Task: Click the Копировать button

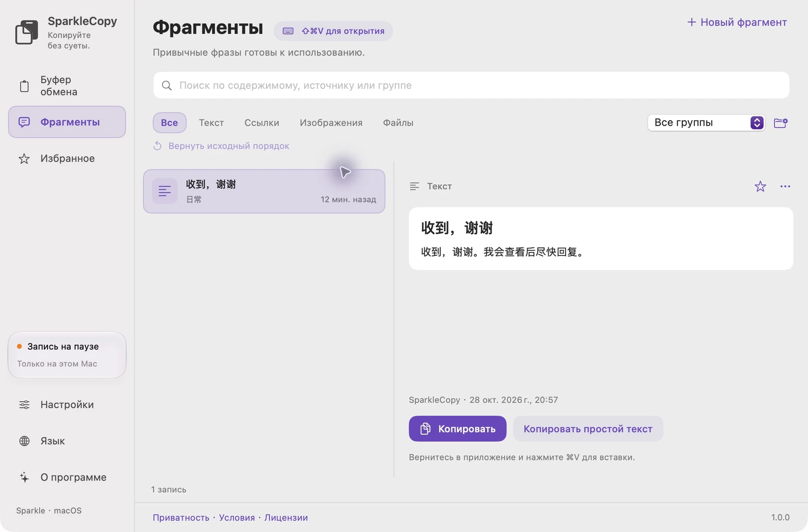Action: click(458, 429)
